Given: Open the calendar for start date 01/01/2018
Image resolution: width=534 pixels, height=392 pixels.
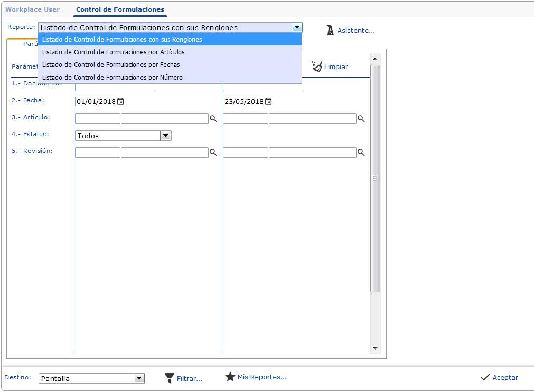Looking at the screenshot, I should coord(120,101).
